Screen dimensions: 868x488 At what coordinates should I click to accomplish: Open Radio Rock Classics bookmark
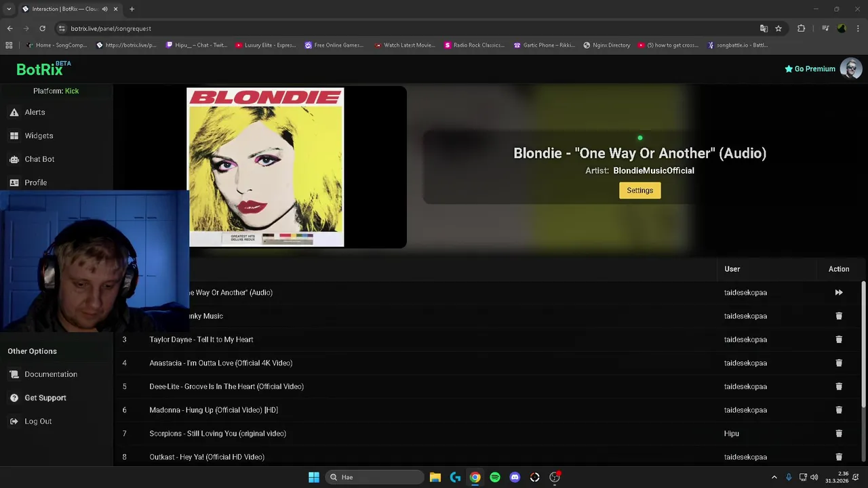click(474, 45)
